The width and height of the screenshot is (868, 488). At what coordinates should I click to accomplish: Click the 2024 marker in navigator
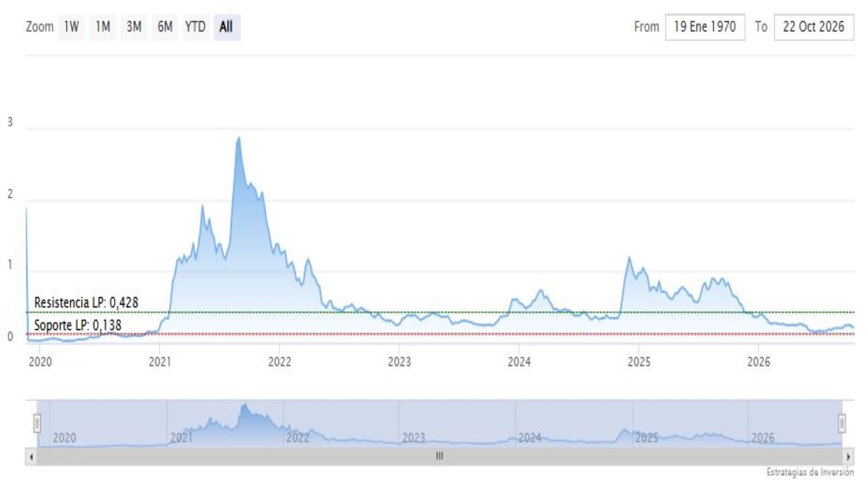530,438
